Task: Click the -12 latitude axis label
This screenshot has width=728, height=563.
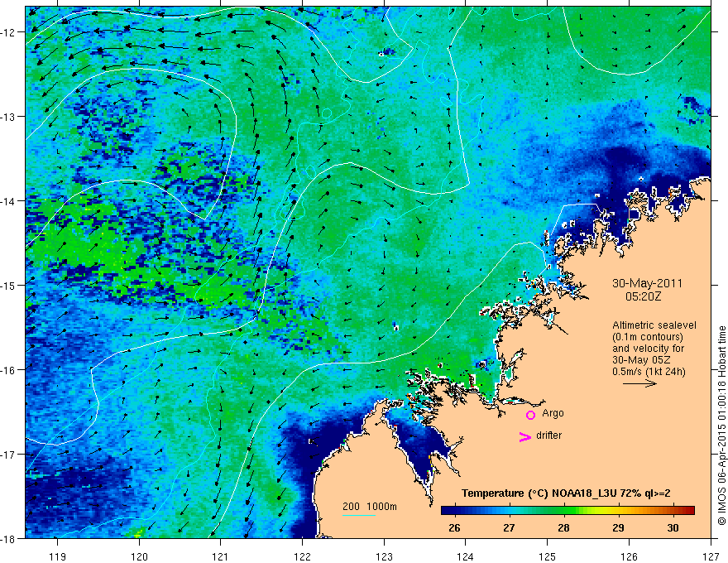Action: pos(10,32)
